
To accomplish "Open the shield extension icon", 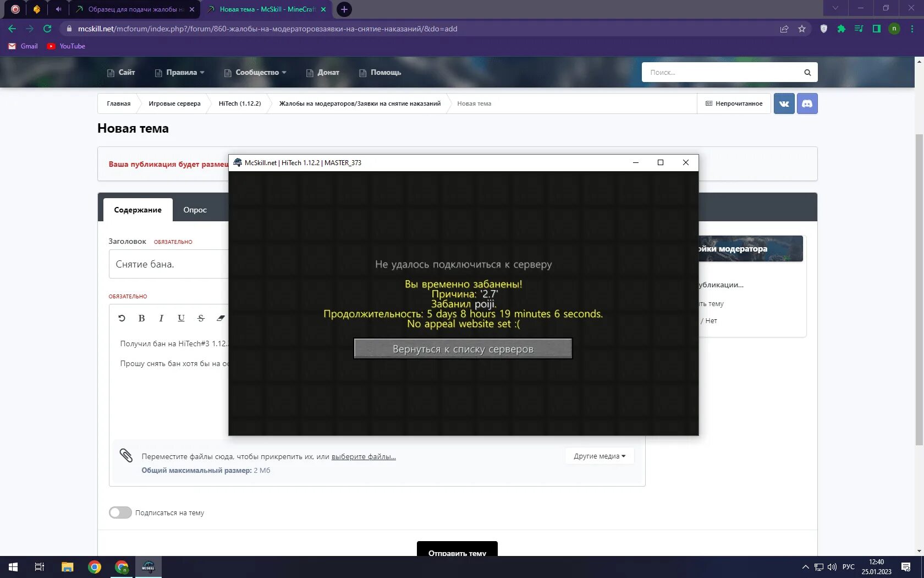I will 823,29.
